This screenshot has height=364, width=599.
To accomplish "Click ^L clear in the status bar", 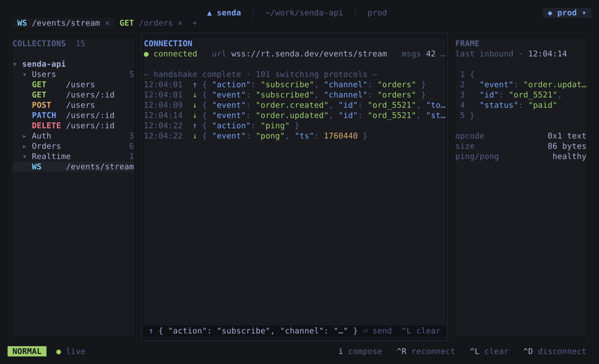I will point(489,352).
